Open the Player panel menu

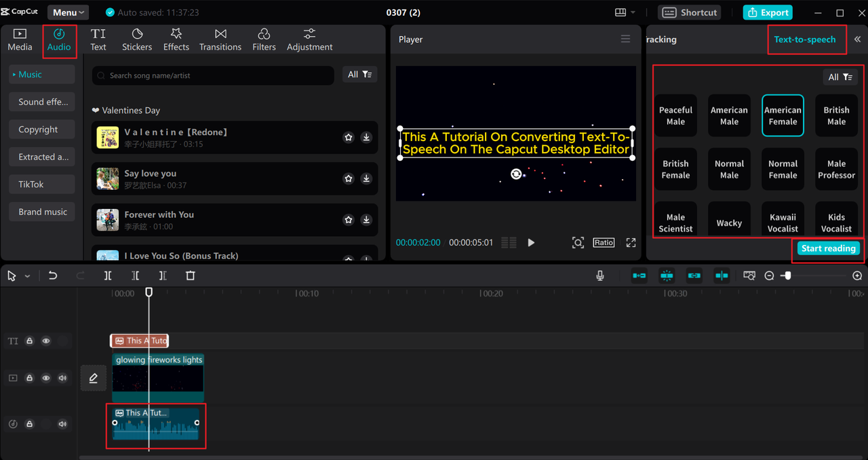625,39
